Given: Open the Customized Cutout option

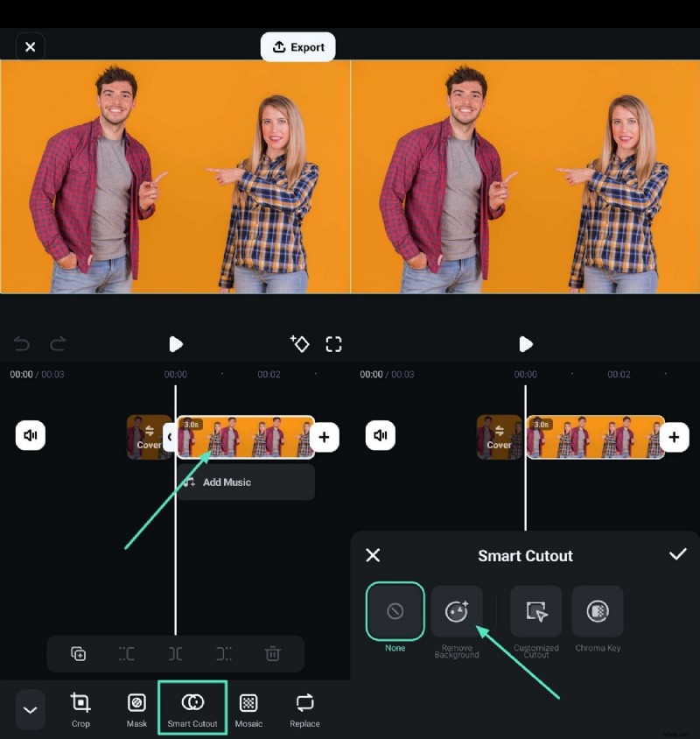Looking at the screenshot, I should pyautogui.click(x=535, y=610).
